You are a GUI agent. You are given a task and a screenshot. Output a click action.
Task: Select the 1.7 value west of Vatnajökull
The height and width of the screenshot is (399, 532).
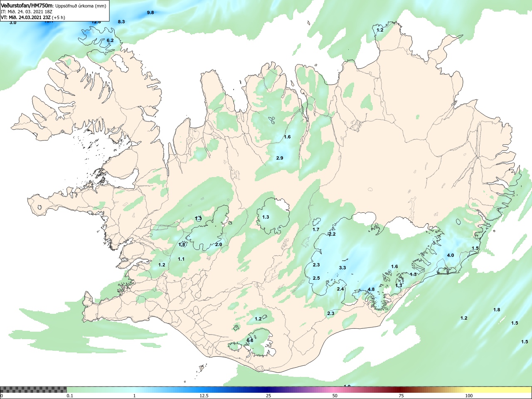(x=316, y=229)
